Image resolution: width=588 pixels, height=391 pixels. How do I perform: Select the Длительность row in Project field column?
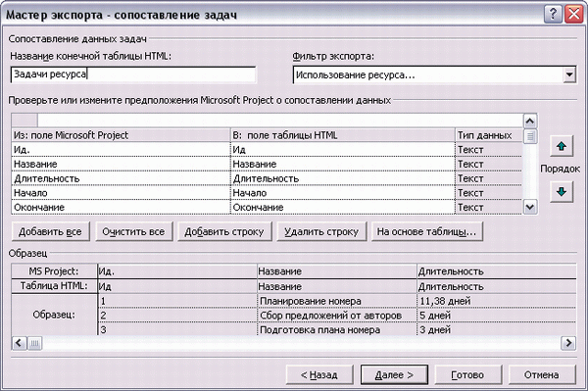121,178
